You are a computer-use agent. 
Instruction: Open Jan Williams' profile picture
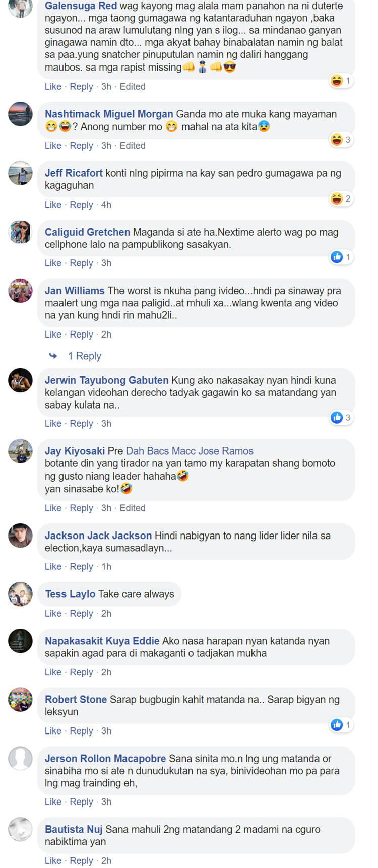pos(21,291)
